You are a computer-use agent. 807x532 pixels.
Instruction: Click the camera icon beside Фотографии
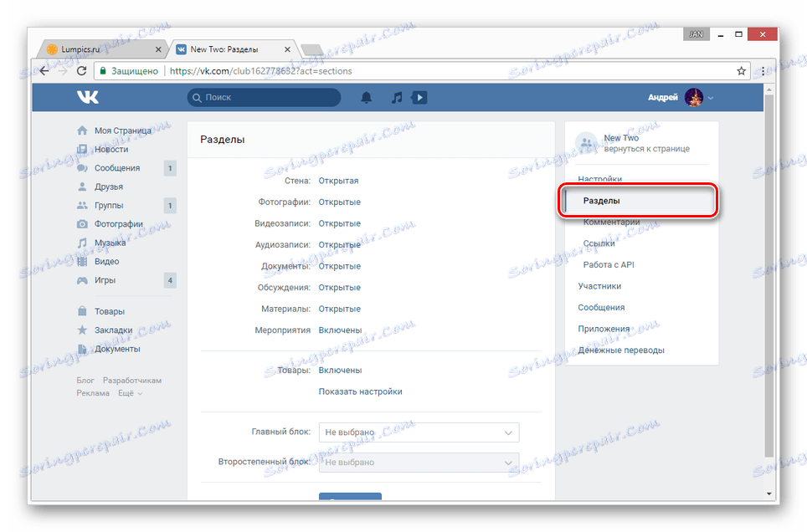pyautogui.click(x=82, y=224)
